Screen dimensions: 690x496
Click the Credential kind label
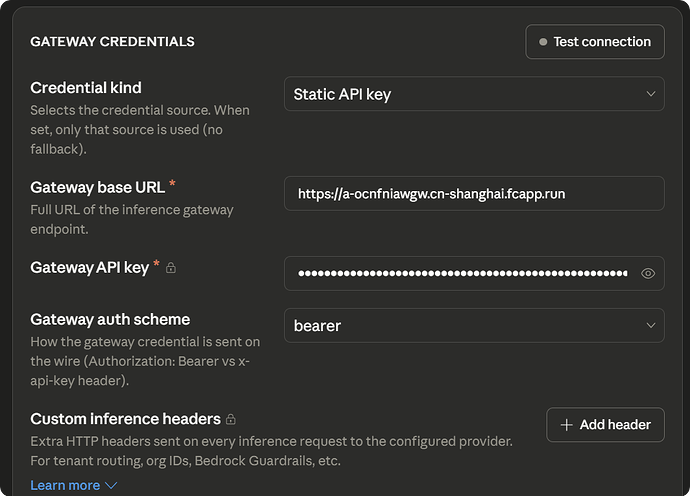(x=86, y=88)
